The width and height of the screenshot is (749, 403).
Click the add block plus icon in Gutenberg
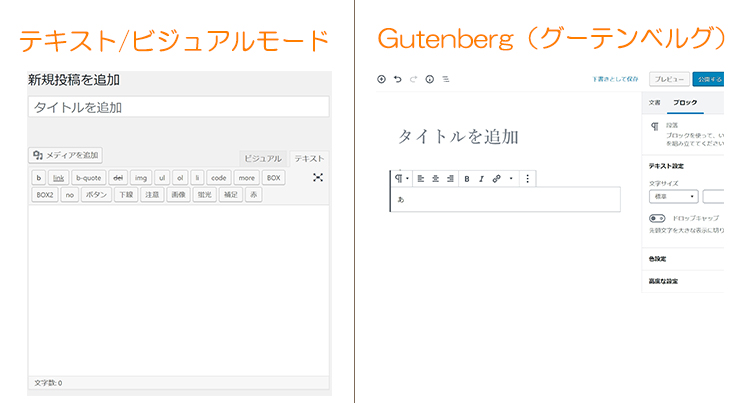(x=381, y=79)
